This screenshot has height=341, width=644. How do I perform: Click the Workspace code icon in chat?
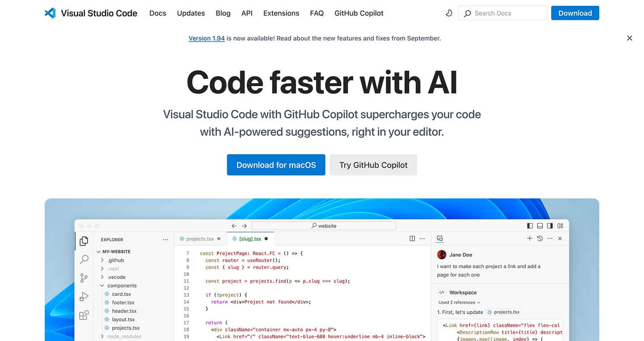point(442,293)
